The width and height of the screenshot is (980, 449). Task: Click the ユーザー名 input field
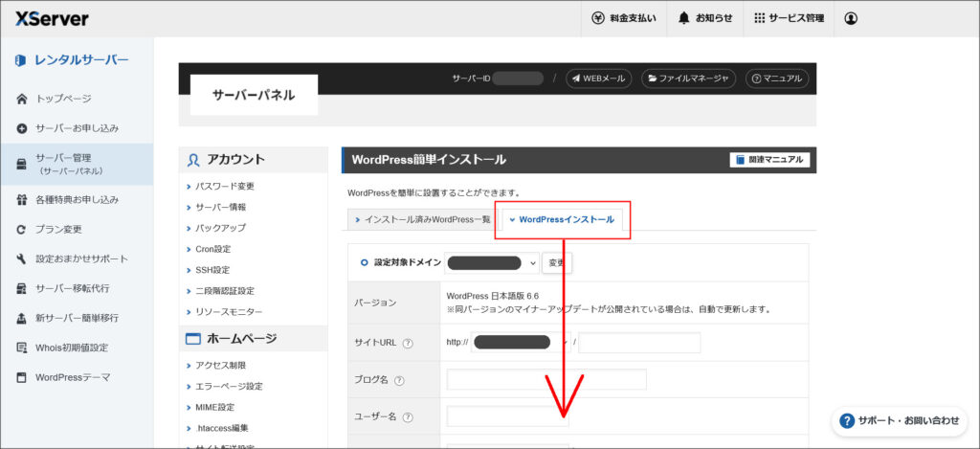[507, 415]
